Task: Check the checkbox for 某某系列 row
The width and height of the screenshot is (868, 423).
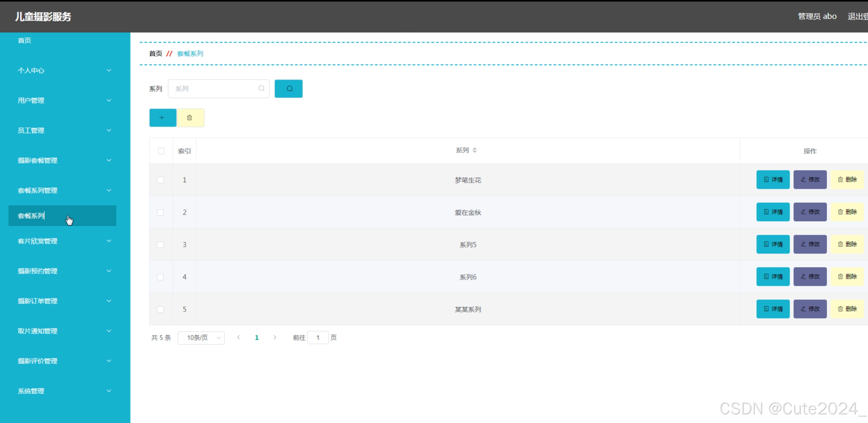Action: coord(160,309)
